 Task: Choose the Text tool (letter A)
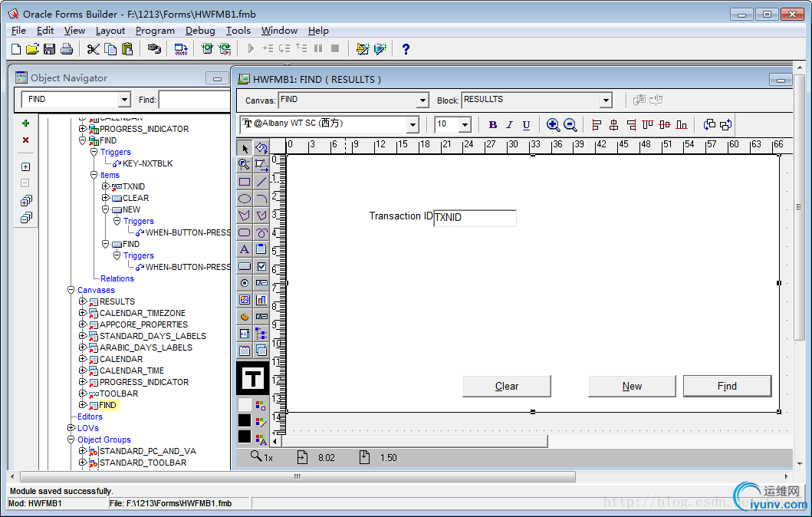coord(245,249)
